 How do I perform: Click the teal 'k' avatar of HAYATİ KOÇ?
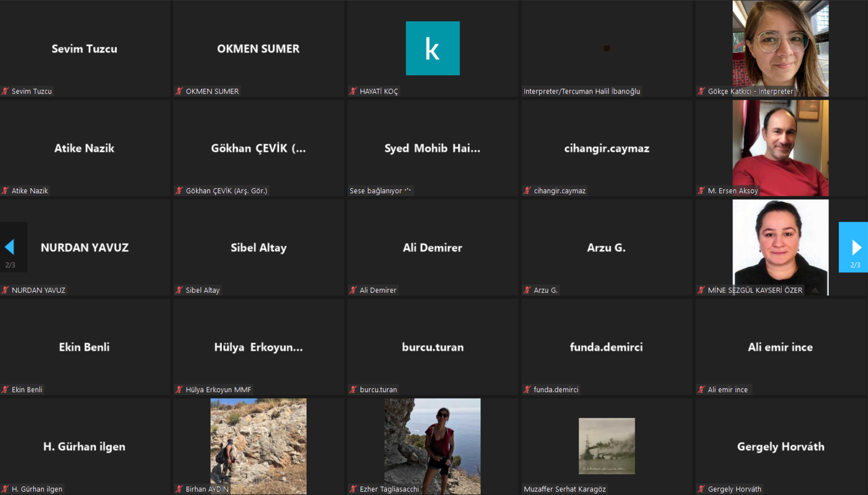coord(433,48)
